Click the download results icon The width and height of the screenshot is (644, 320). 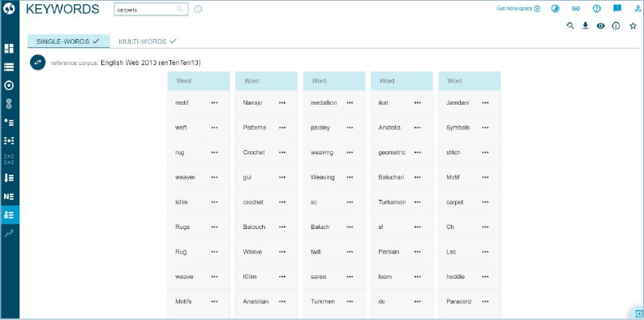point(586,25)
